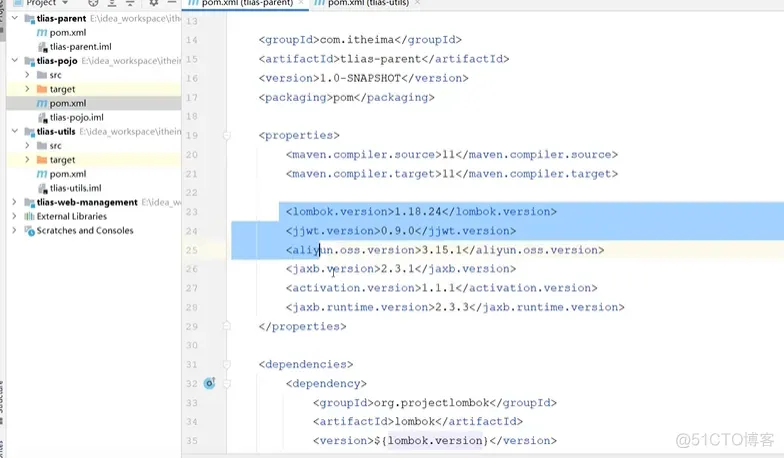The height and width of the screenshot is (458, 784).
Task: Select tlias-parent.iml file
Action: coord(80,46)
